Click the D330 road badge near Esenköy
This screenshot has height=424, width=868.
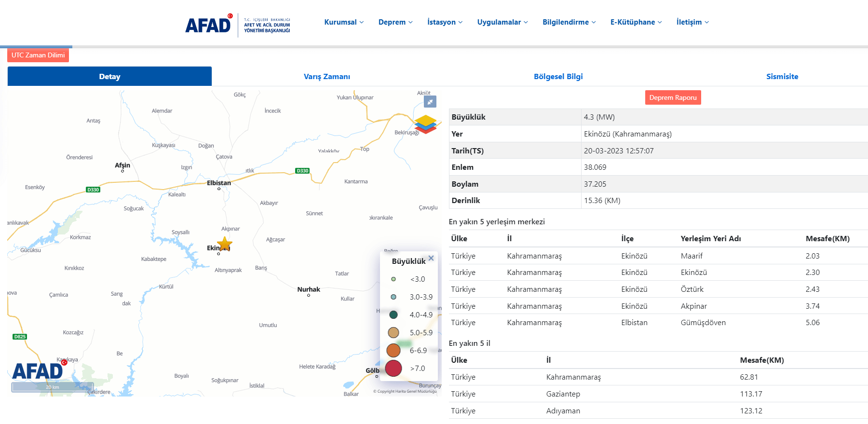pos(93,190)
